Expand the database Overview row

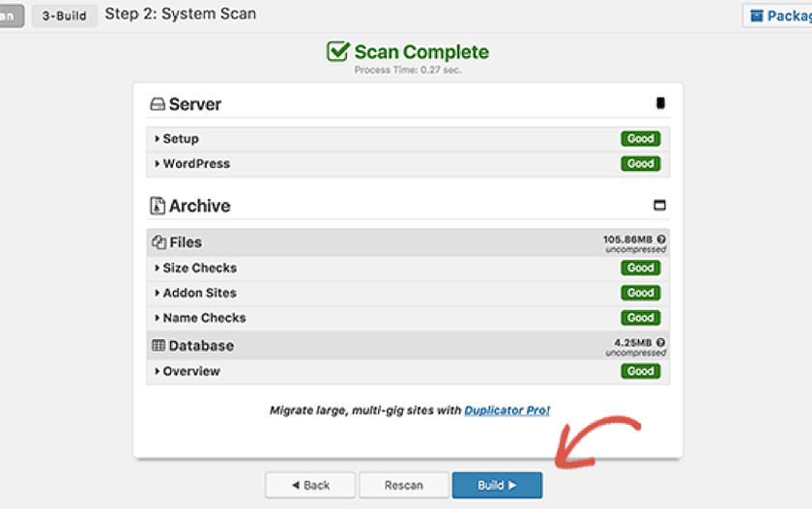191,372
